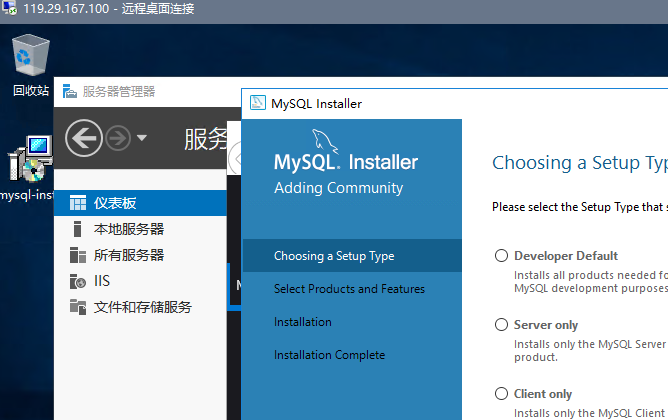Click the File and Storage Services icon

click(x=78, y=307)
